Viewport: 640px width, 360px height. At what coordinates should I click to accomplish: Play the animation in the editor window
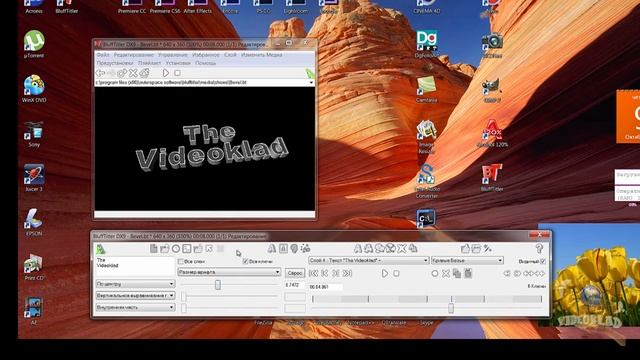pos(385,273)
